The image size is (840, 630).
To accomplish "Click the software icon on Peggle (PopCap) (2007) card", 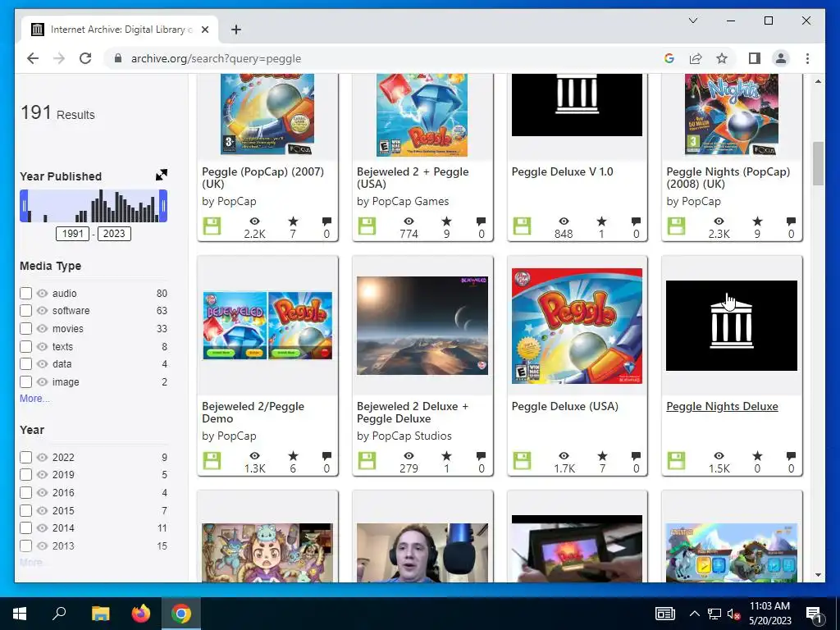I will point(212,226).
